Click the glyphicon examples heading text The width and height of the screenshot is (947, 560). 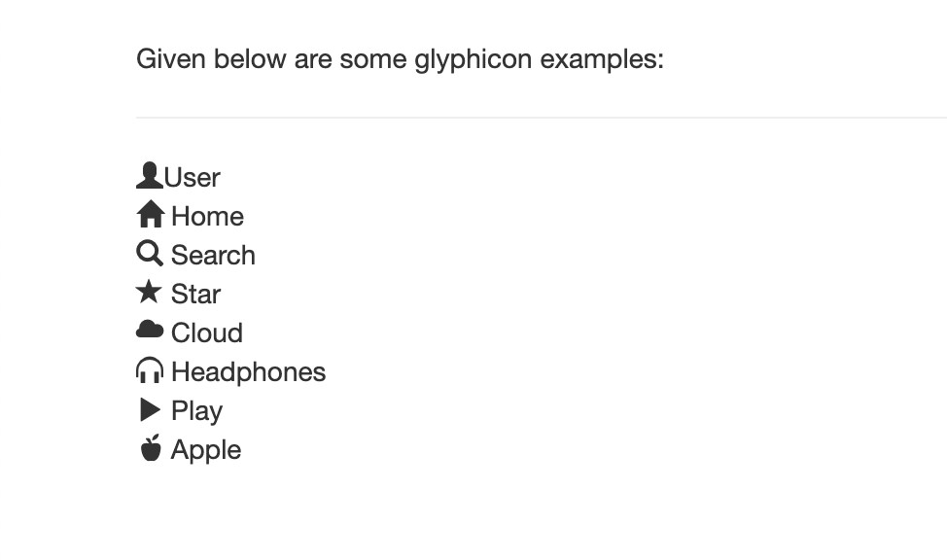(400, 60)
